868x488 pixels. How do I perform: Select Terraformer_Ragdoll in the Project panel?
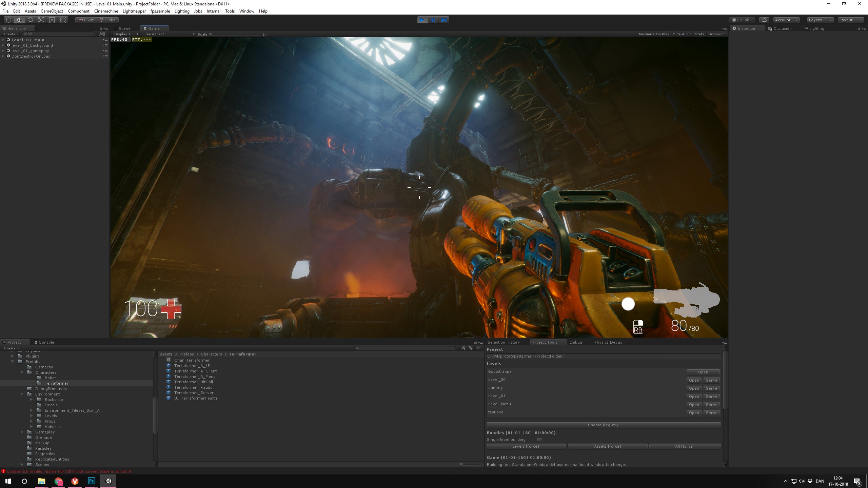click(194, 387)
